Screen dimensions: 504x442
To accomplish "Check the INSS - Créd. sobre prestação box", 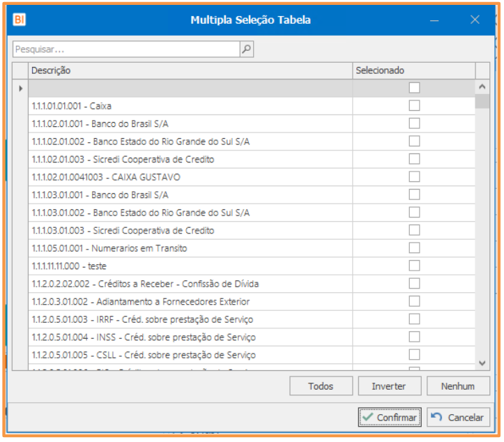I will [x=414, y=337].
